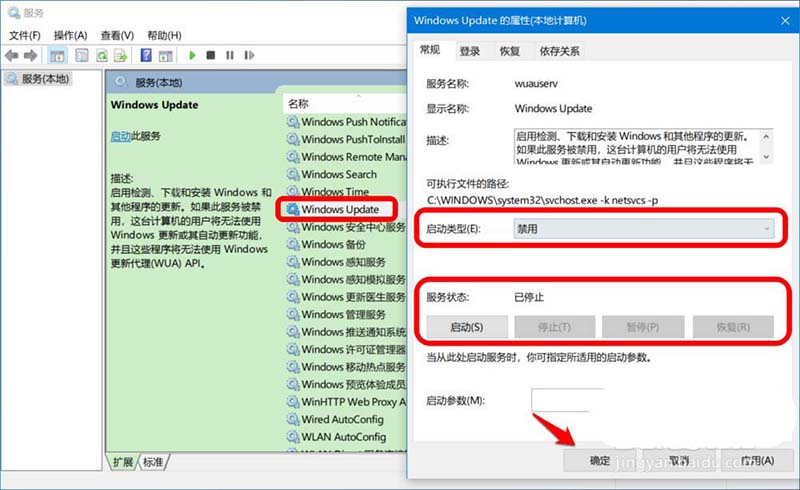Select the Windows 备份 service row

click(x=346, y=244)
